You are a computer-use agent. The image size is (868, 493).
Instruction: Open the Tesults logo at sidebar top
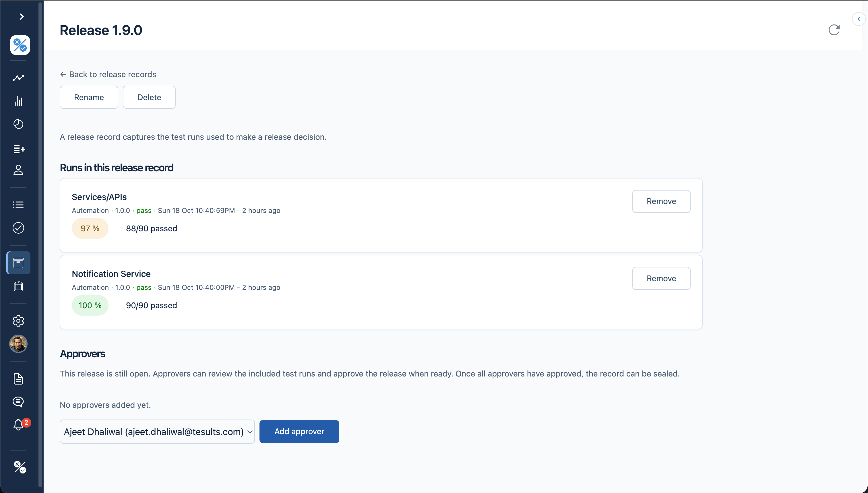(20, 45)
